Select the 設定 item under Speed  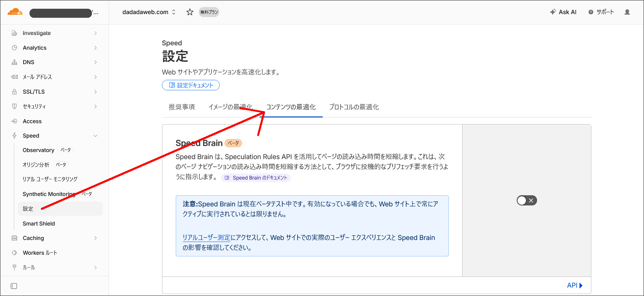point(60,209)
